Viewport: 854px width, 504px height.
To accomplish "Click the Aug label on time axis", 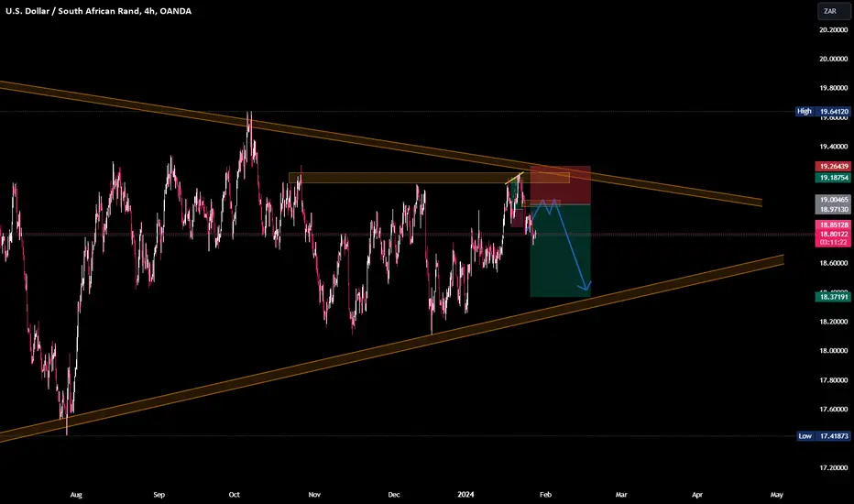I will 76,495.
